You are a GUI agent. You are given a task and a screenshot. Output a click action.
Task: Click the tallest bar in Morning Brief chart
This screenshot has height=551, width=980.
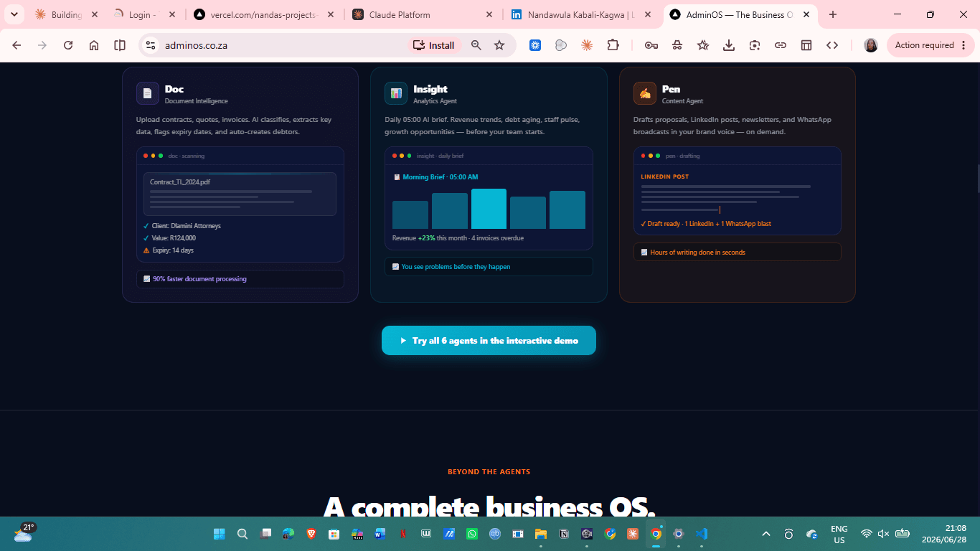tap(489, 209)
